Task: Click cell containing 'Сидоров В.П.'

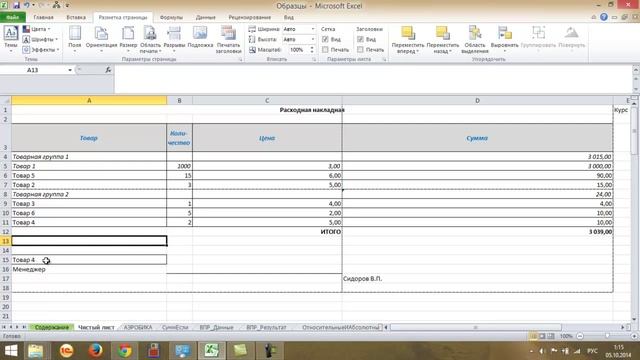Action: click(477, 278)
